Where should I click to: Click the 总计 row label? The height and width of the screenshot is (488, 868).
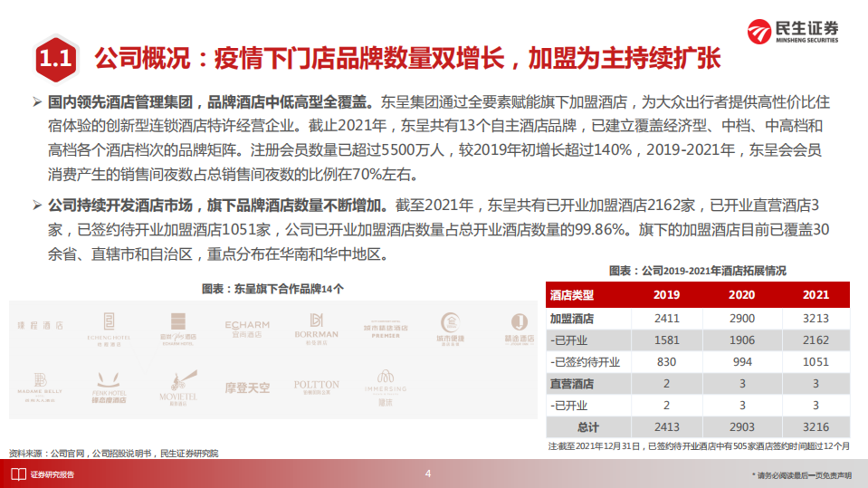588,427
